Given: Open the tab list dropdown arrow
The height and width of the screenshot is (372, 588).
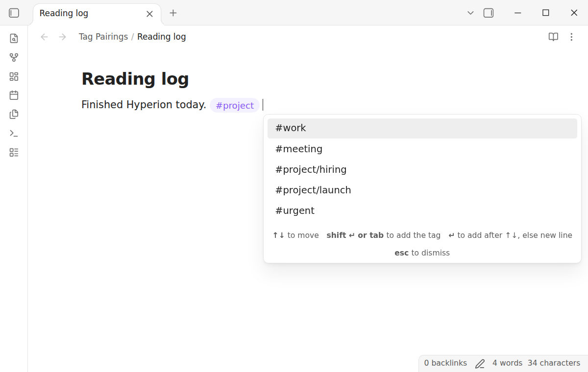Looking at the screenshot, I should coord(470,13).
